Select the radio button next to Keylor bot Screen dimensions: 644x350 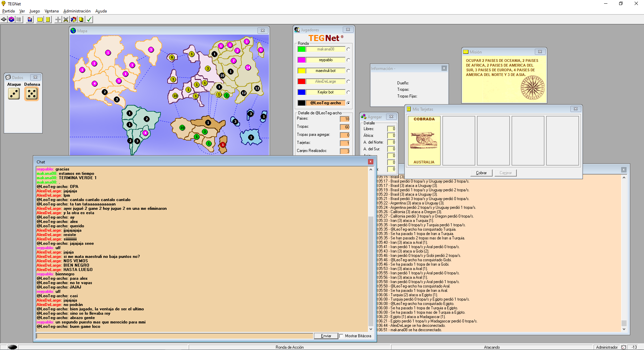pos(348,92)
